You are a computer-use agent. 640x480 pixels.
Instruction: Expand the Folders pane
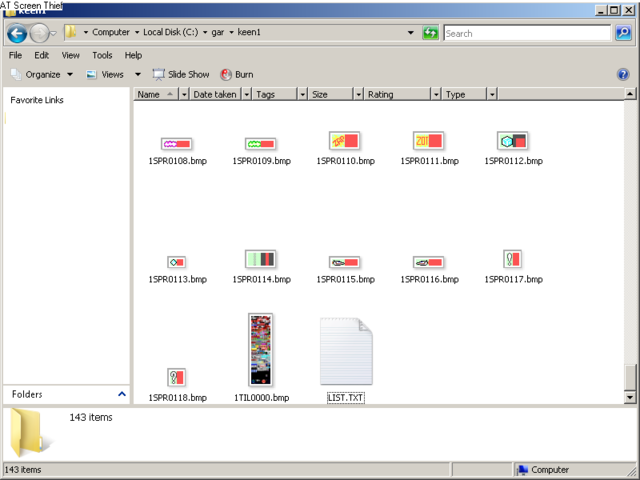122,395
